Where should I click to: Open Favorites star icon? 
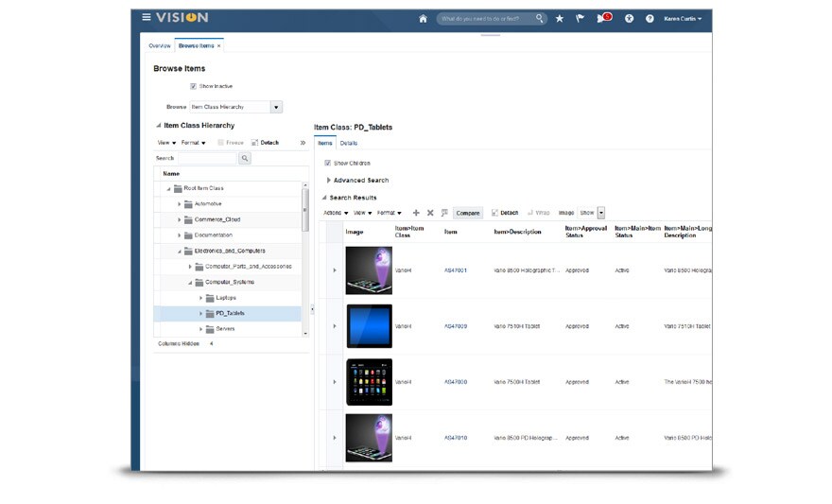tap(559, 18)
